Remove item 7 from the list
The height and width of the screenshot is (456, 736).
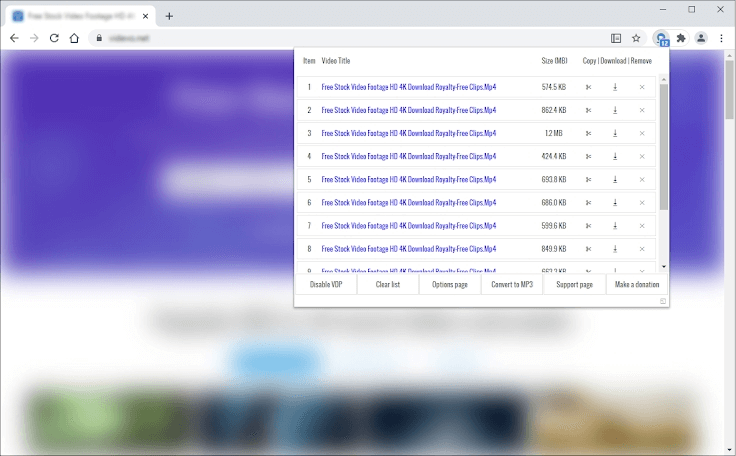pyautogui.click(x=642, y=226)
